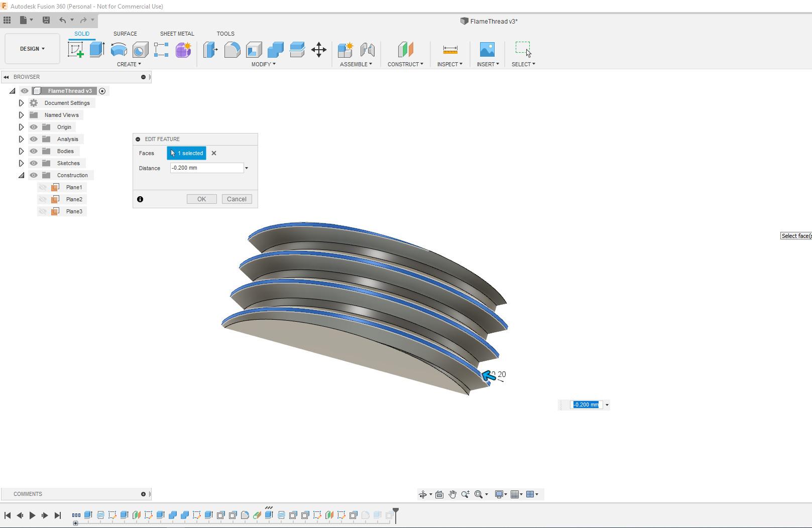Click the Distance input field
812x528 pixels.
tap(206, 168)
